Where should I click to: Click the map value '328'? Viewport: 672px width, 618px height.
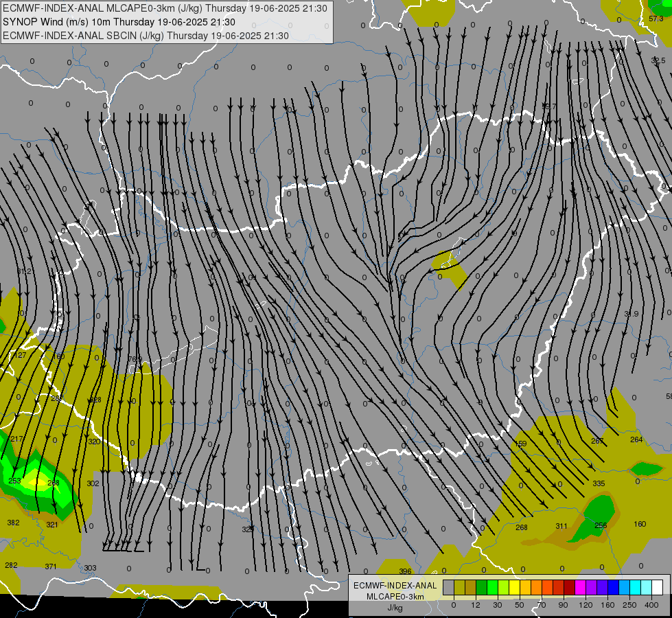(x=95, y=400)
